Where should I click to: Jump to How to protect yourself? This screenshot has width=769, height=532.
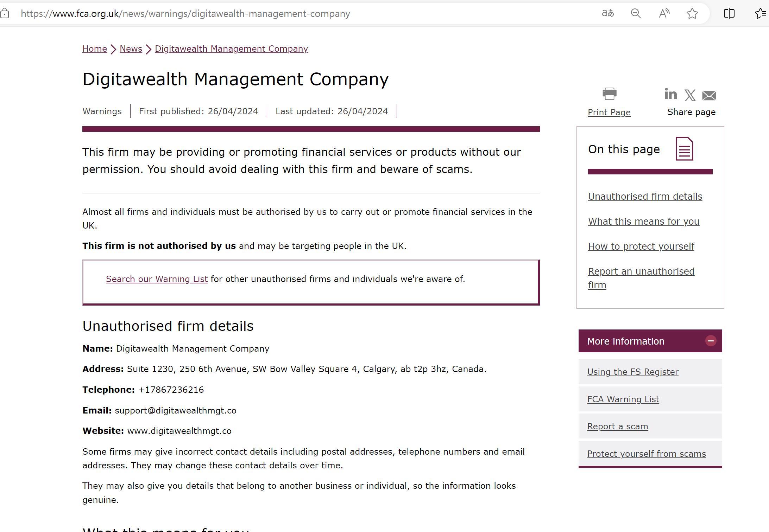pyautogui.click(x=641, y=246)
